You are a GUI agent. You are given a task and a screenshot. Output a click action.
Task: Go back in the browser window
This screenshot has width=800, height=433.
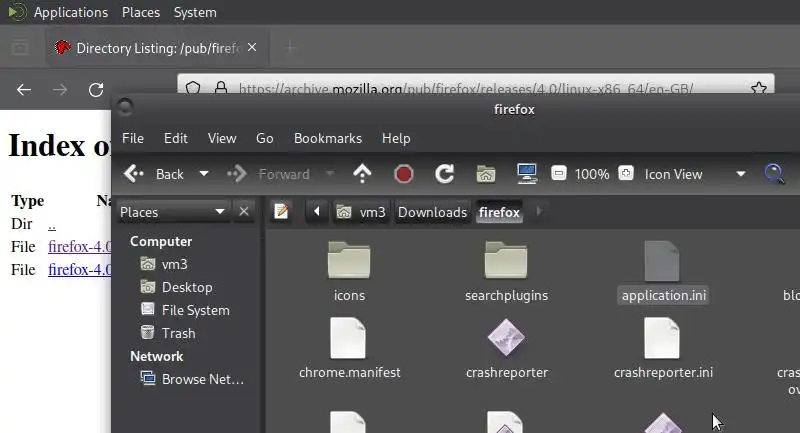pyautogui.click(x=24, y=90)
